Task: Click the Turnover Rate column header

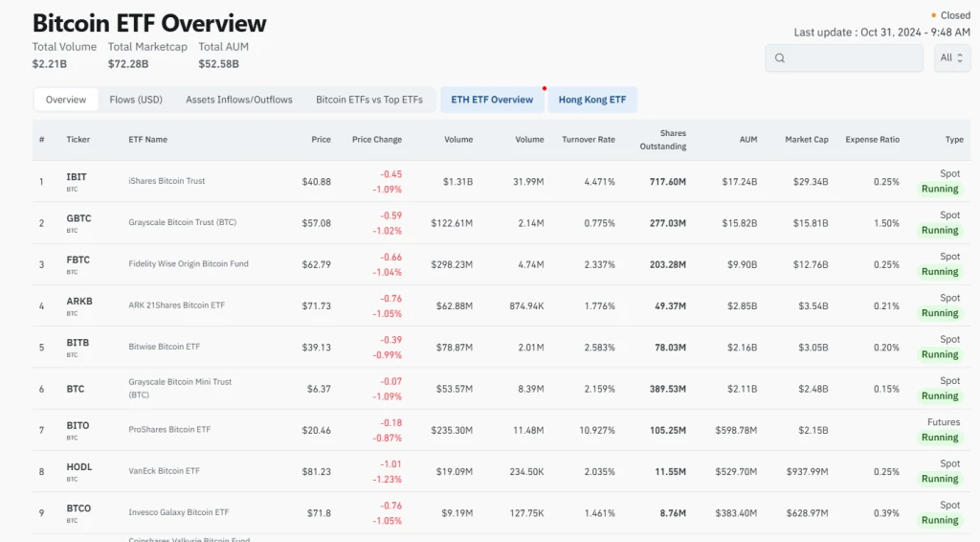Action: pyautogui.click(x=588, y=140)
